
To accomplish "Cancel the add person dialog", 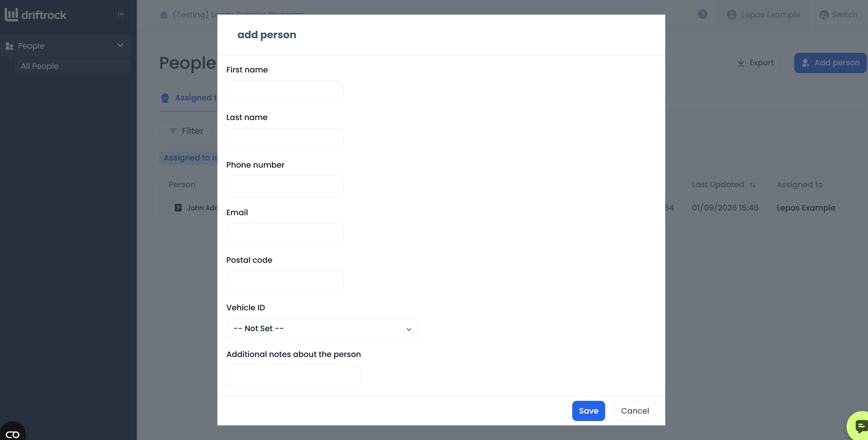I will pyautogui.click(x=635, y=411).
